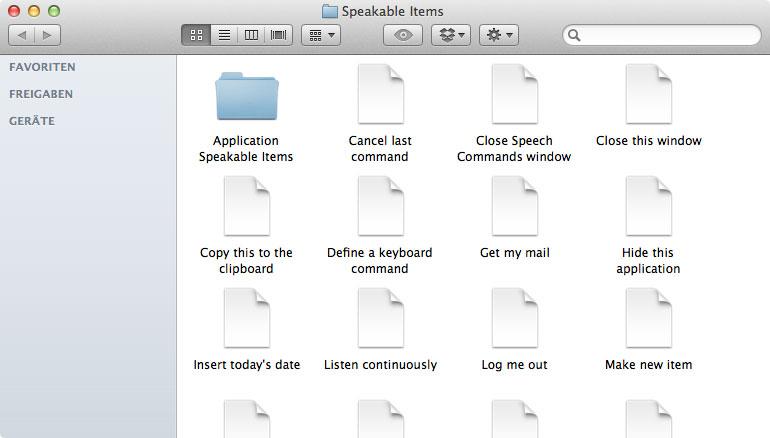The width and height of the screenshot is (770, 438).
Task: Switch to list view
Action: pyautogui.click(x=224, y=35)
